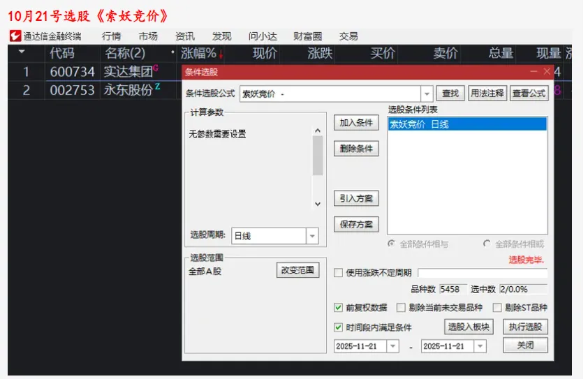This screenshot has width=588, height=379.
Task: Click parameter list scroll-up arrow
Action: 318,130
